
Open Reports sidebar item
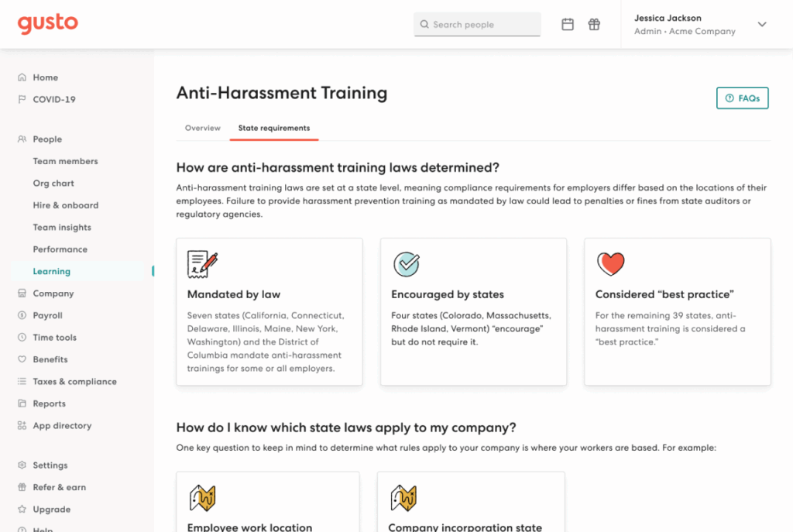click(x=49, y=403)
